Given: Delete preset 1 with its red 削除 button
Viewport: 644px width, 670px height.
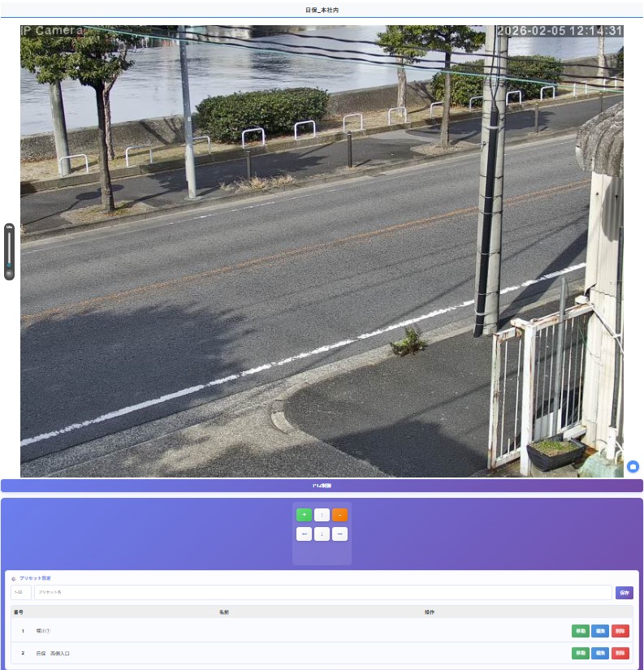Looking at the screenshot, I should pyautogui.click(x=620, y=631).
